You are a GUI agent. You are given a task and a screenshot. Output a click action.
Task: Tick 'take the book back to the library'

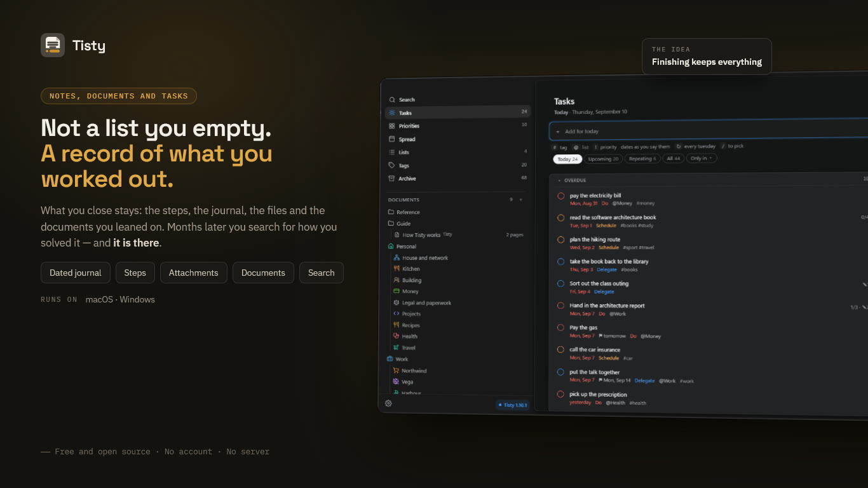[561, 262]
